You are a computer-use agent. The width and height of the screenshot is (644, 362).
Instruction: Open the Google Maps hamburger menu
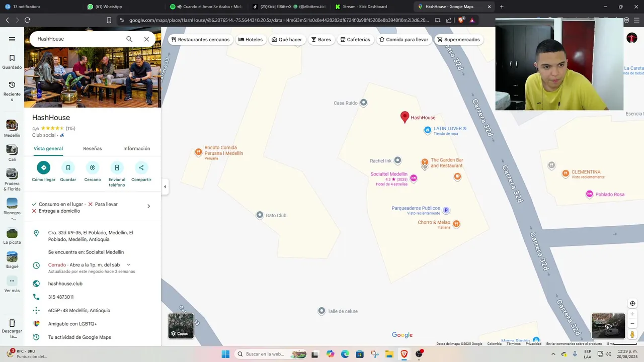click(12, 39)
